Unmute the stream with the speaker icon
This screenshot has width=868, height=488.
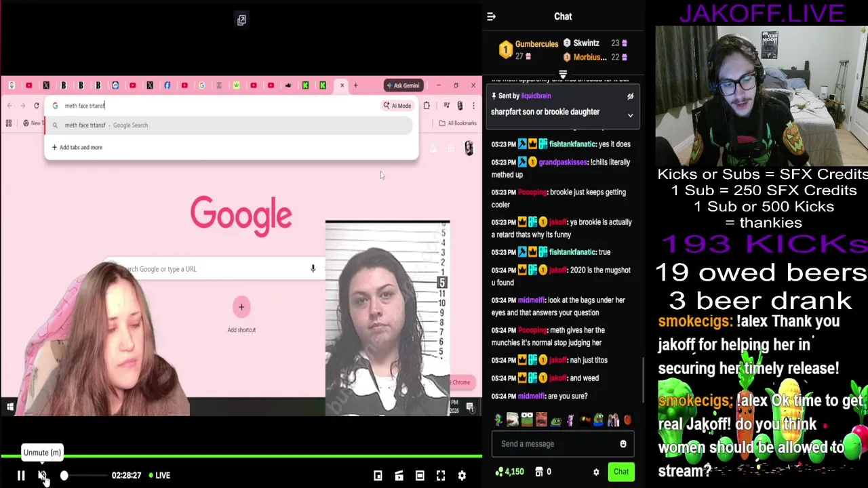point(42,476)
